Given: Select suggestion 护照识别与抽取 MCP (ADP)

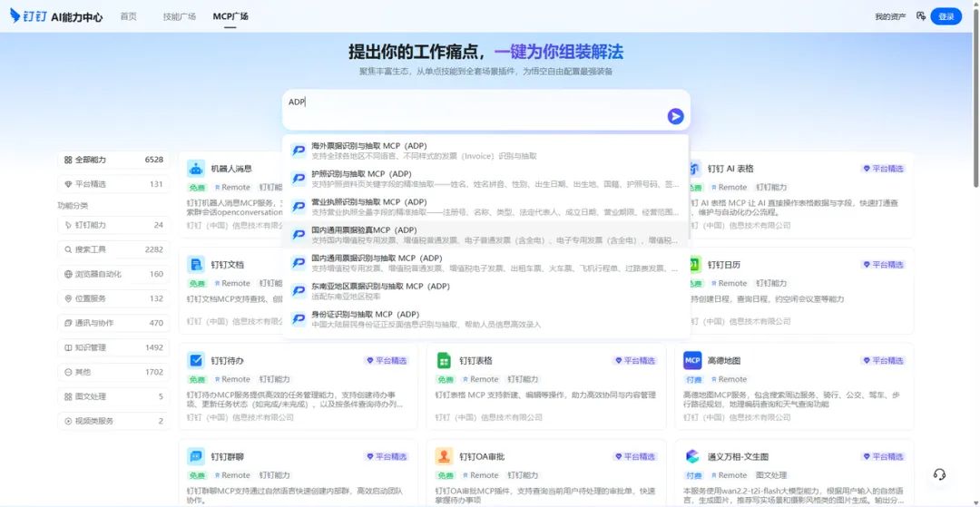Looking at the screenshot, I should click(x=485, y=179).
